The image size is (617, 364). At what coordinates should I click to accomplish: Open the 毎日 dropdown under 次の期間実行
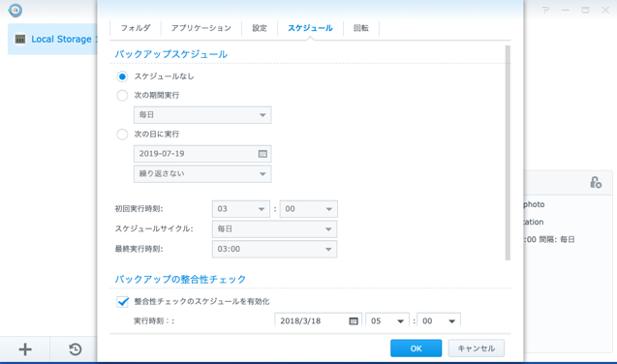tap(202, 115)
